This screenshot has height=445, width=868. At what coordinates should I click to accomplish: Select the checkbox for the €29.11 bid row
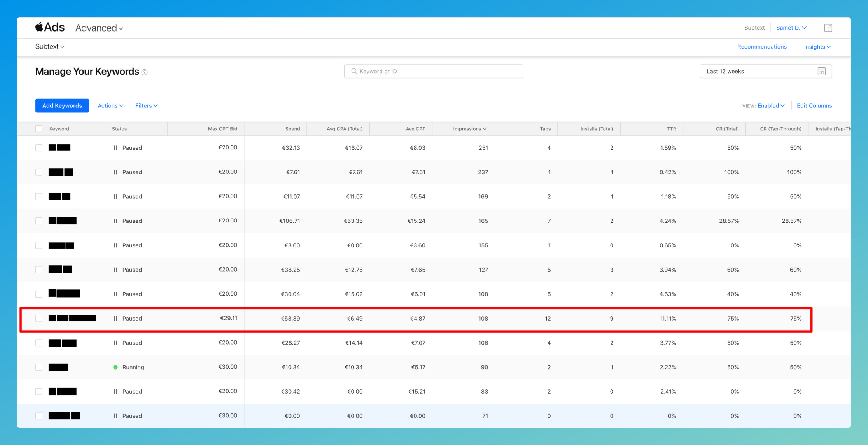coord(39,318)
